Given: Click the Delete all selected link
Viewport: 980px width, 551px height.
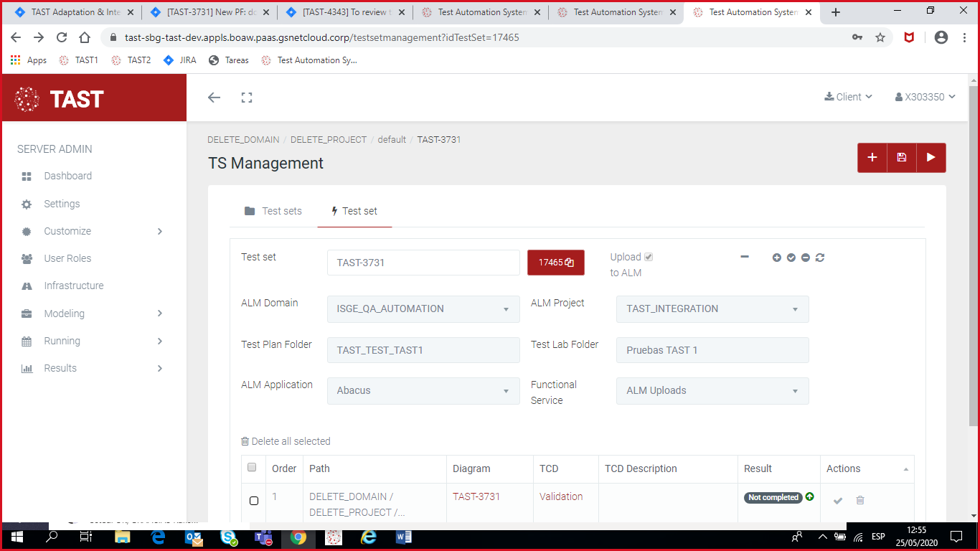Looking at the screenshot, I should (286, 441).
